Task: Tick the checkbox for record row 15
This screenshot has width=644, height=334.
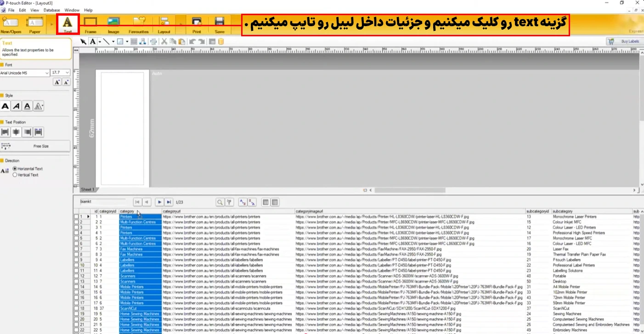Action: click(x=77, y=292)
